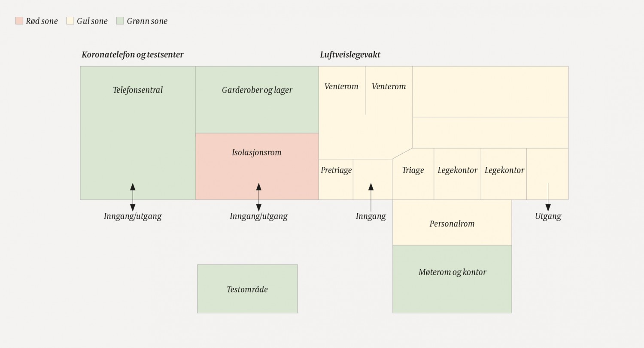The image size is (644, 348).
Task: Click the Møterom og kontor box
Action: click(452, 272)
